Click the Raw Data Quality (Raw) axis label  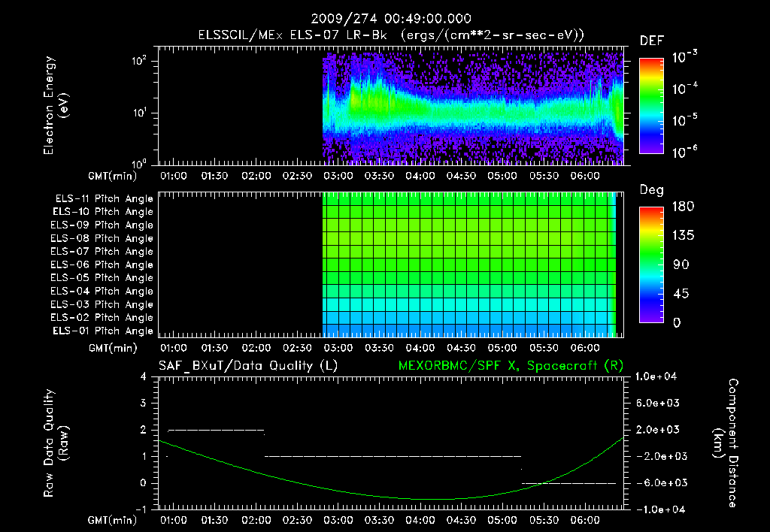(x=56, y=443)
